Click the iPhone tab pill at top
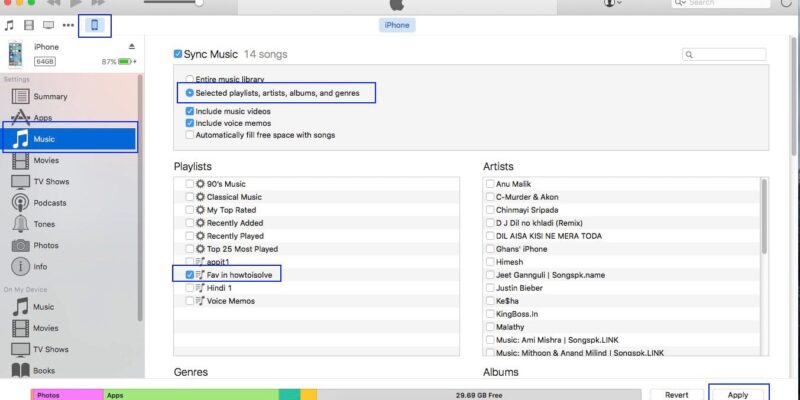Screen dimensions: 800x400 coord(397,25)
